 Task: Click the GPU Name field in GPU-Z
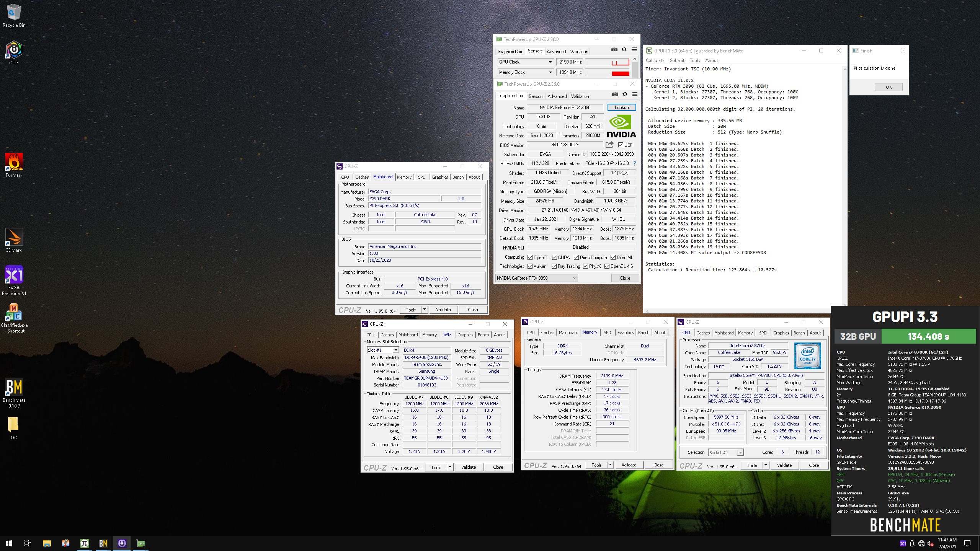pos(565,108)
